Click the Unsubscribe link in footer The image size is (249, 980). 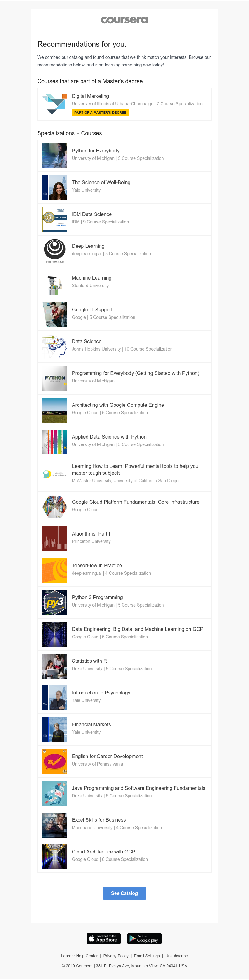coord(176,956)
